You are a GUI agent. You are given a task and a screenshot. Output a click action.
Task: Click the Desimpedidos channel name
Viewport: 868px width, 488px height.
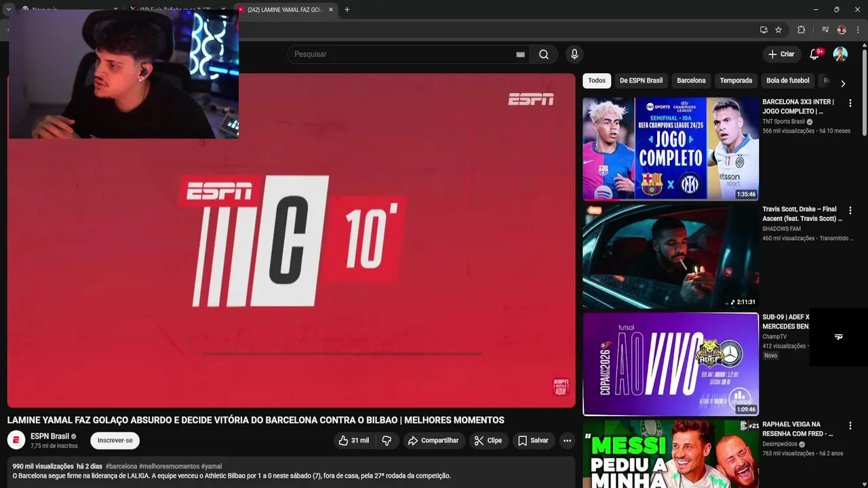[780, 445]
